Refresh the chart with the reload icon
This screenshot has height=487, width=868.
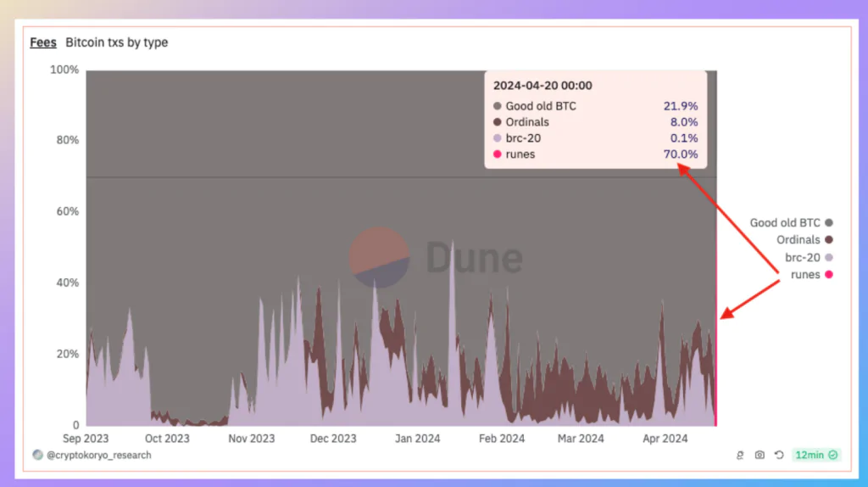tap(779, 455)
